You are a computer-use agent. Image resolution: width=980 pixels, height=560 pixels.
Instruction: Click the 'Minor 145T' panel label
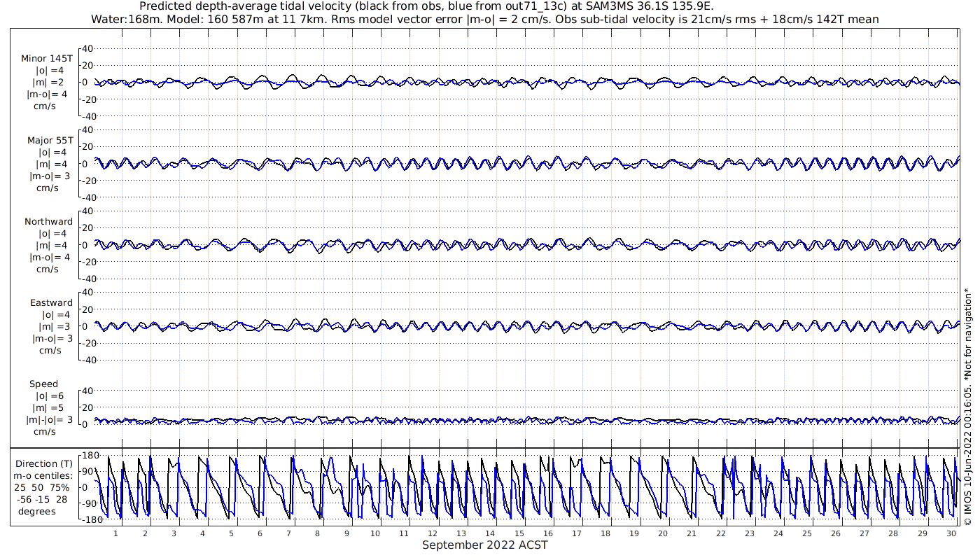tap(47, 59)
